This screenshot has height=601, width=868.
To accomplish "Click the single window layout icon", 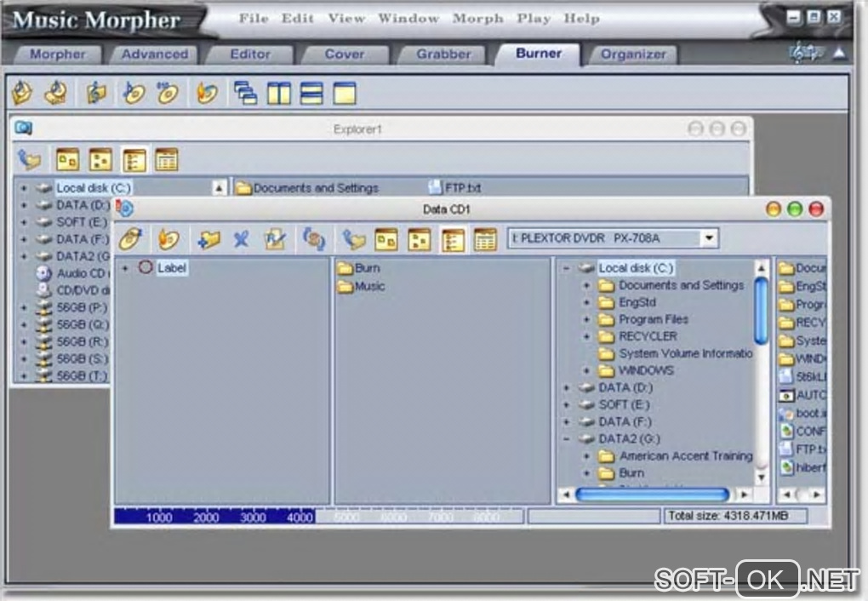I will [345, 93].
